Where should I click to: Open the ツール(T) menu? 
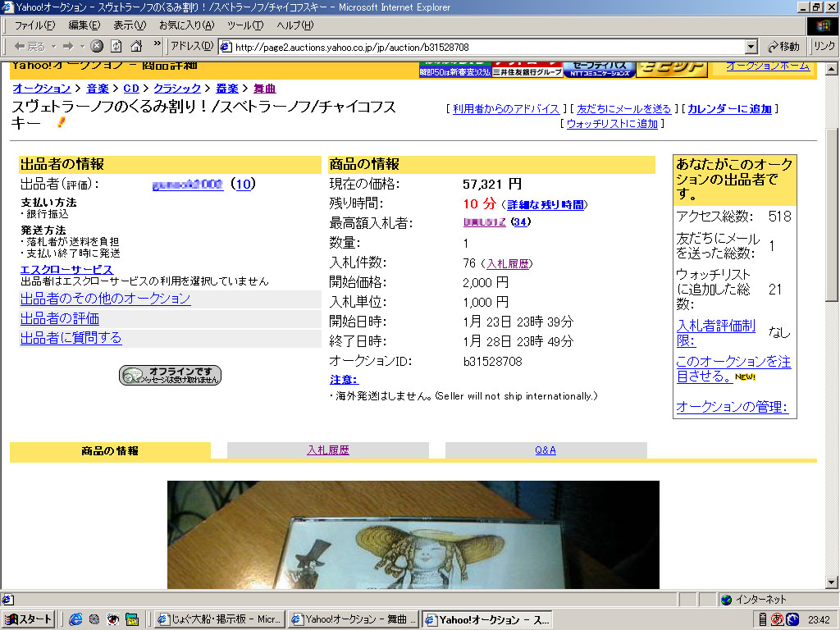(x=244, y=25)
